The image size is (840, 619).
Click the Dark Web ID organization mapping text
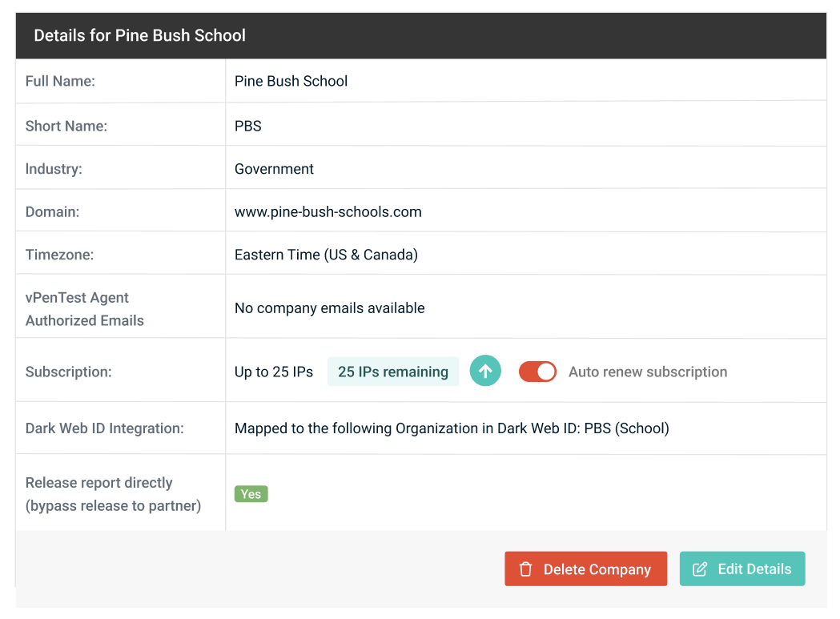(452, 428)
